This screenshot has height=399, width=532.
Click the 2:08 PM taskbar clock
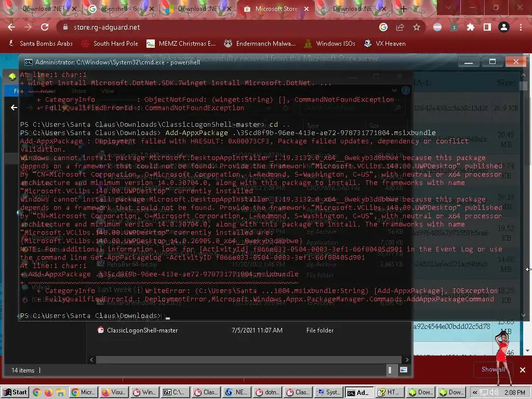(x=514, y=393)
